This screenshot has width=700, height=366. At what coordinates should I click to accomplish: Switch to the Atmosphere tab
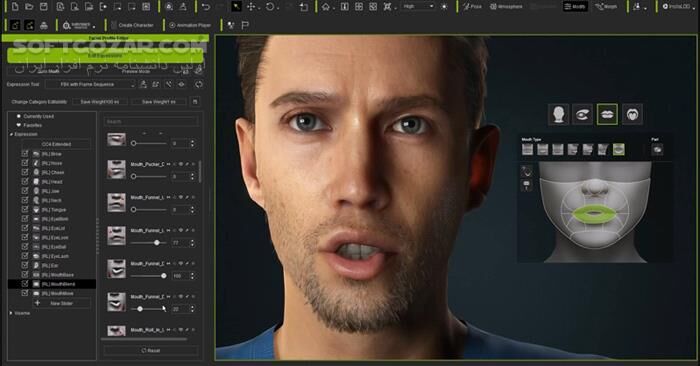point(506,7)
